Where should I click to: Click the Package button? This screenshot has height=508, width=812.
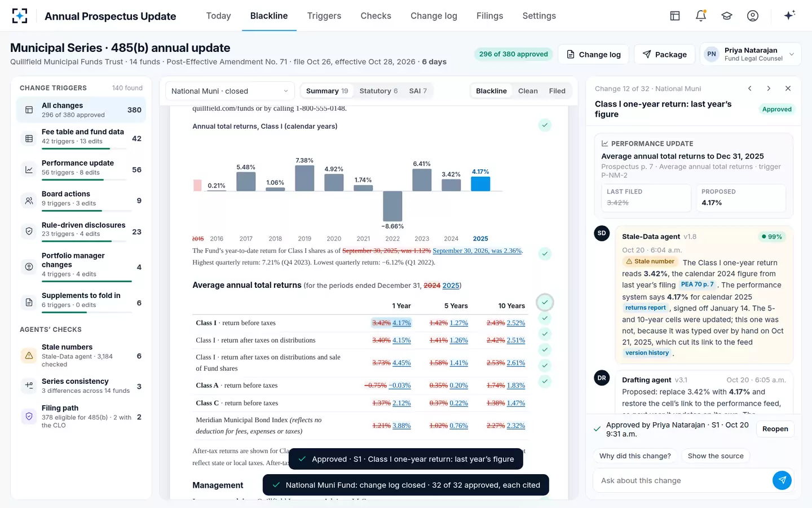click(x=664, y=54)
